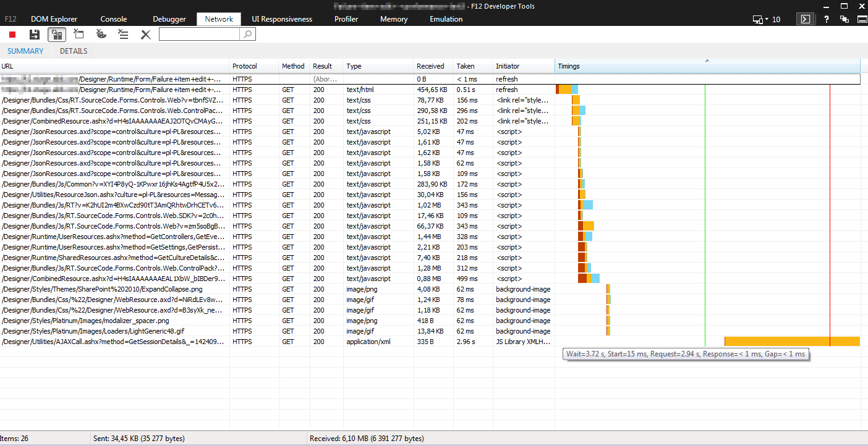Open the document mode emulation dropdown
Screen dimensions: 868x446
pyautogui.click(x=766, y=19)
